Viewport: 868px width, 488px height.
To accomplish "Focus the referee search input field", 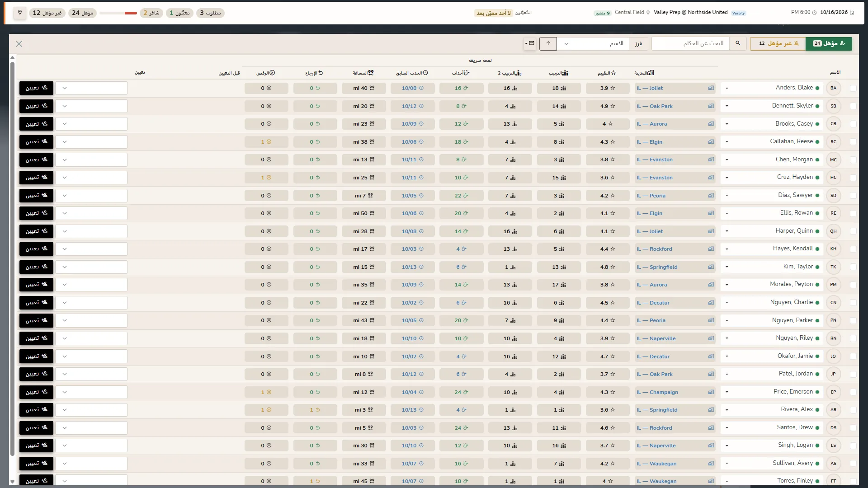I will tap(690, 43).
